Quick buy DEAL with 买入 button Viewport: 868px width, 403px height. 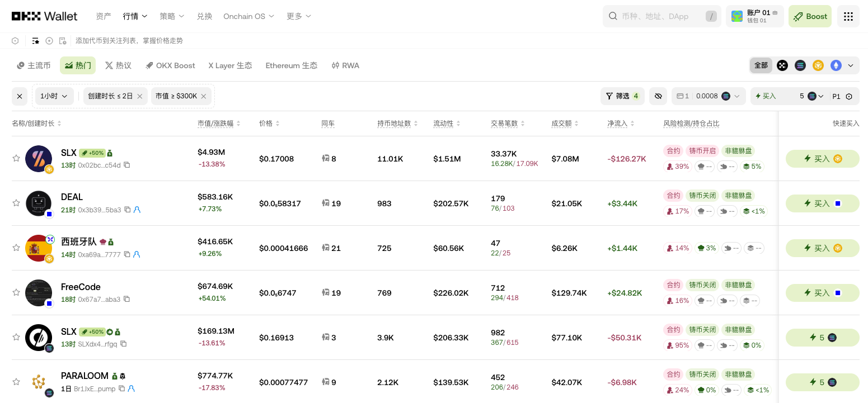pos(822,203)
